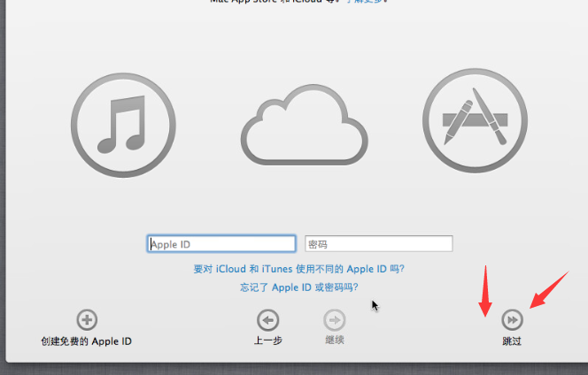Click the continue arrow icon above 继续

335,320
